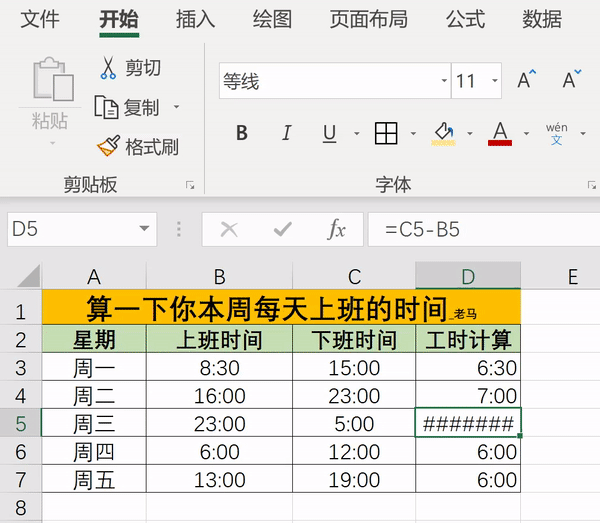The width and height of the screenshot is (600, 523).
Task: Click the Paste clipboard icon
Action: (53, 79)
